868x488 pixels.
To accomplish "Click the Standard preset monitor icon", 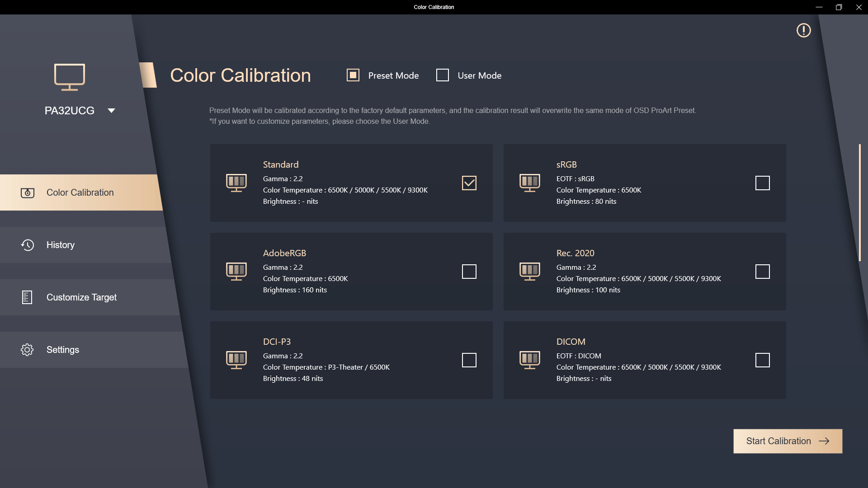I will [x=236, y=183].
